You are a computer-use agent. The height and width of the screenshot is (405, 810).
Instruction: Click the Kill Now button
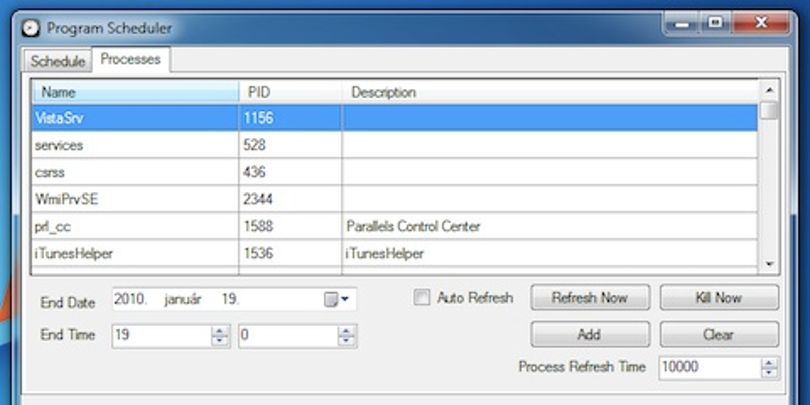[x=719, y=298]
